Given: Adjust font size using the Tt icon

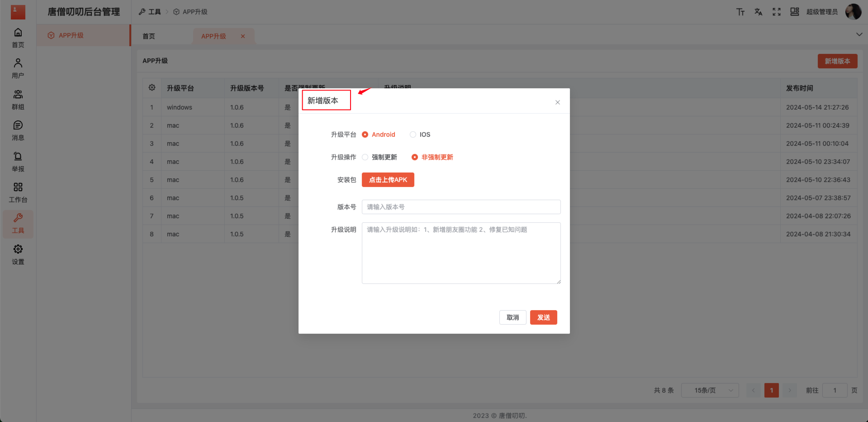Looking at the screenshot, I should pyautogui.click(x=740, y=12).
